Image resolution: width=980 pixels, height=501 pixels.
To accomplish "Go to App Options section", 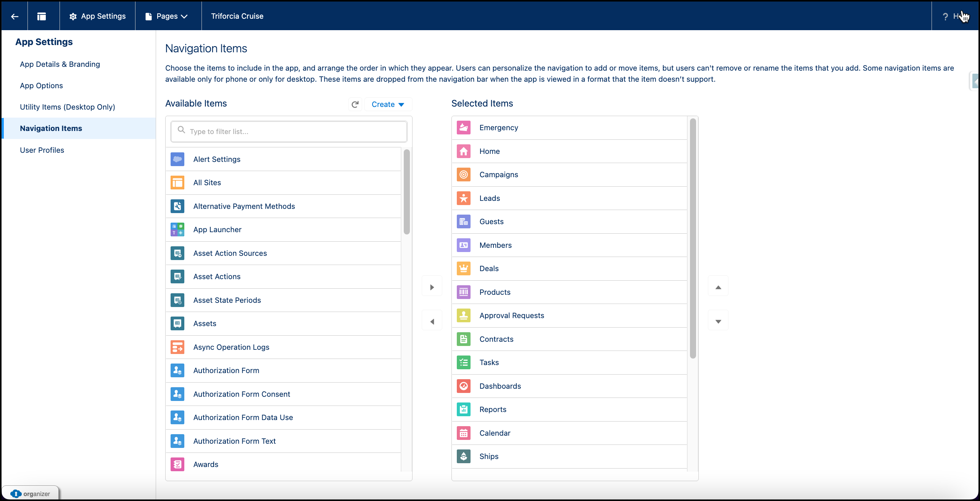I will [x=41, y=86].
